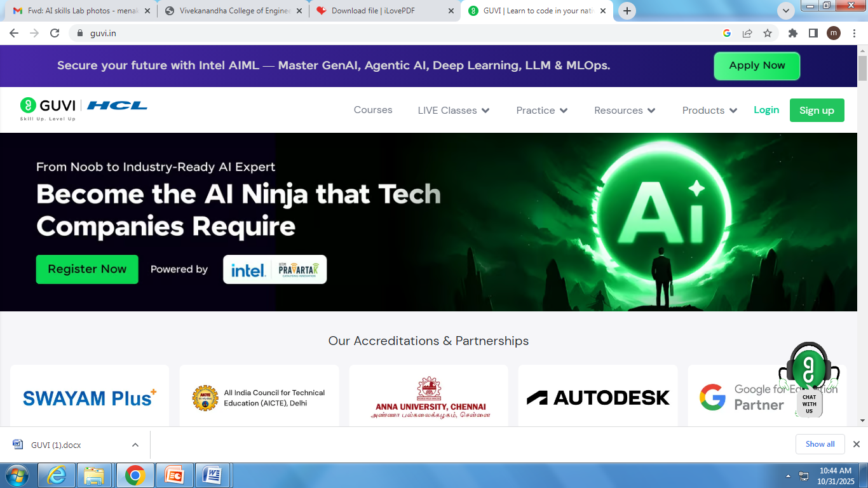This screenshot has height=488, width=868.
Task: Click the address bar showing guvi.in
Action: (x=381, y=33)
